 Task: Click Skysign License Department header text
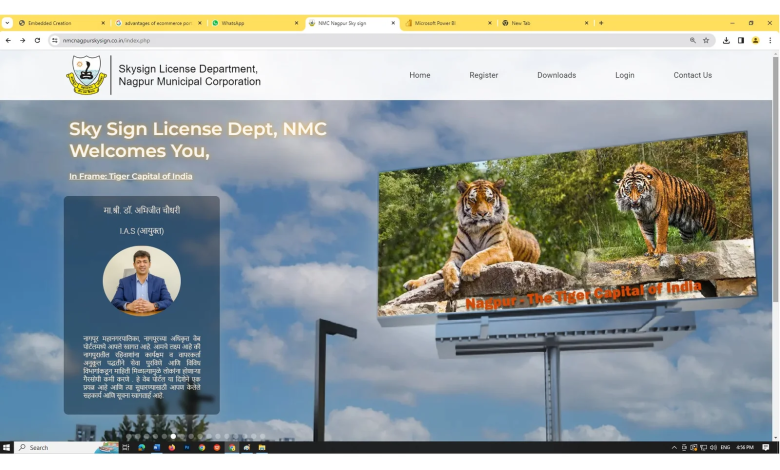[x=190, y=75]
